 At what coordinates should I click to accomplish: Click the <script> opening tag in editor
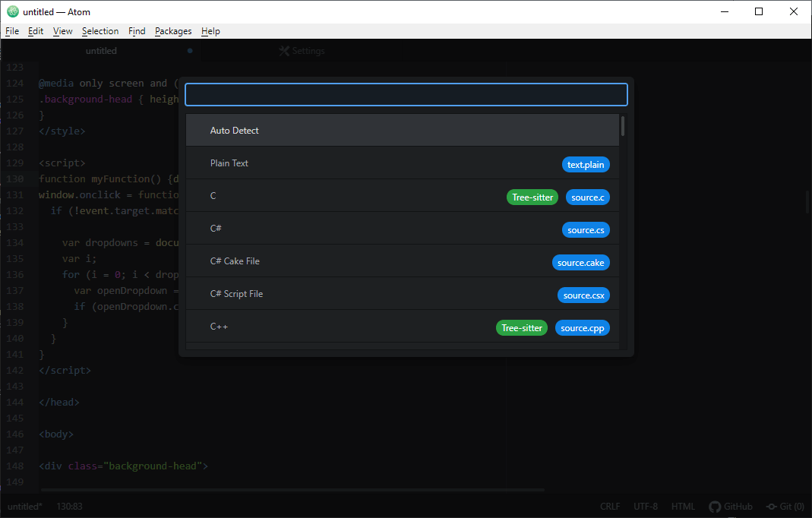[62, 163]
